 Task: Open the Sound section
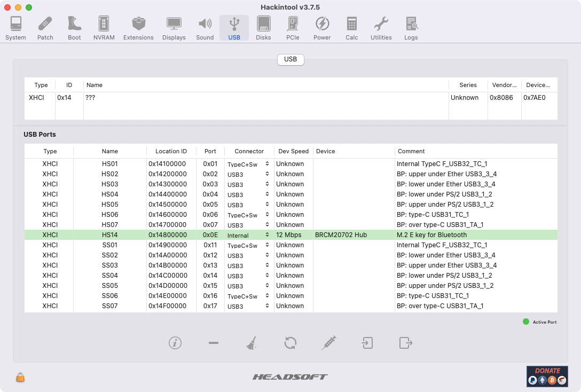click(x=205, y=28)
